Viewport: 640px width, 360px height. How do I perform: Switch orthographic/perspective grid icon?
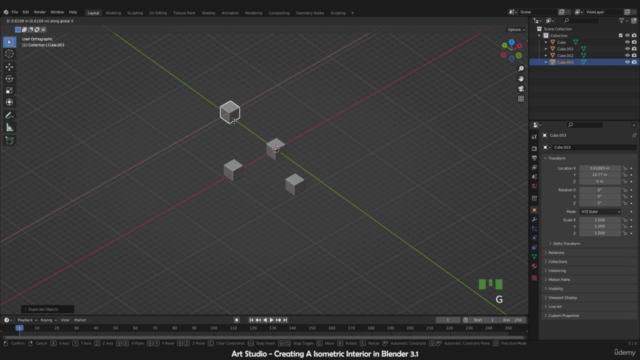click(x=521, y=99)
